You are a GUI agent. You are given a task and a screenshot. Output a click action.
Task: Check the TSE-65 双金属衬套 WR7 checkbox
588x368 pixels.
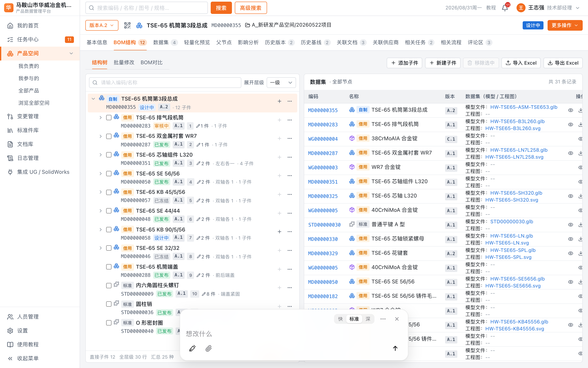click(109, 136)
